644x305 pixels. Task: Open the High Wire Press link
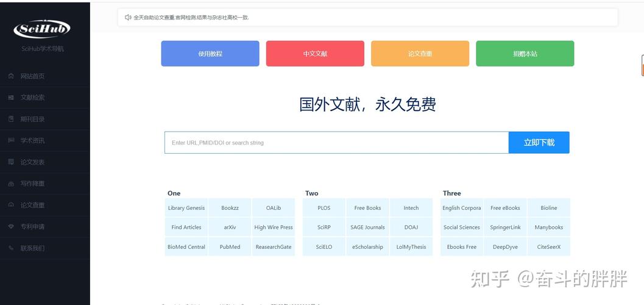[274, 228]
